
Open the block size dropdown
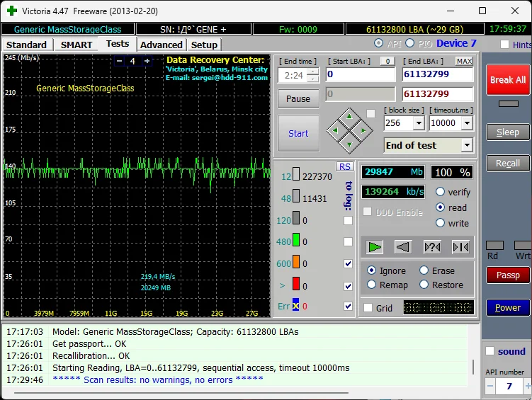pos(418,123)
